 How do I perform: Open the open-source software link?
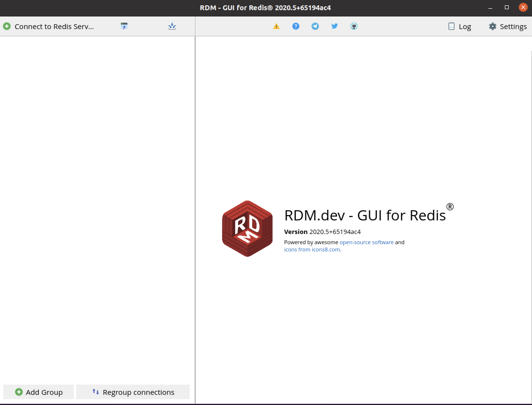(366, 242)
